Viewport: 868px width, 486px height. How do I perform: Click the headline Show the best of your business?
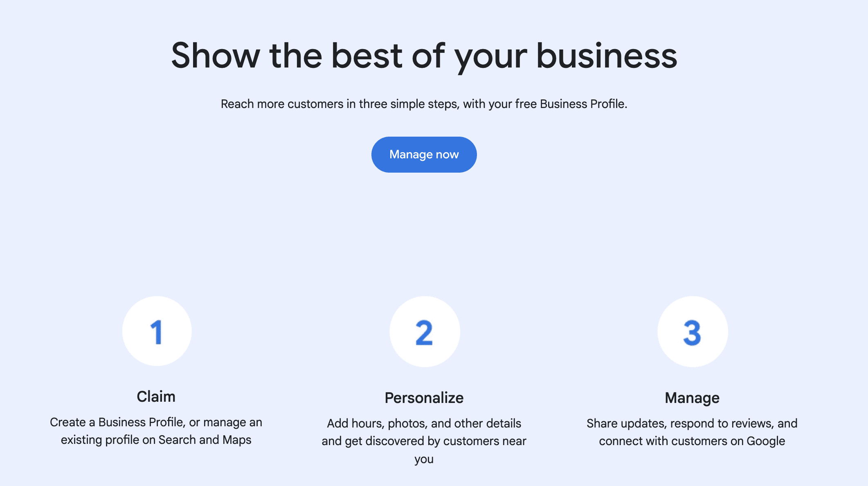click(x=425, y=56)
